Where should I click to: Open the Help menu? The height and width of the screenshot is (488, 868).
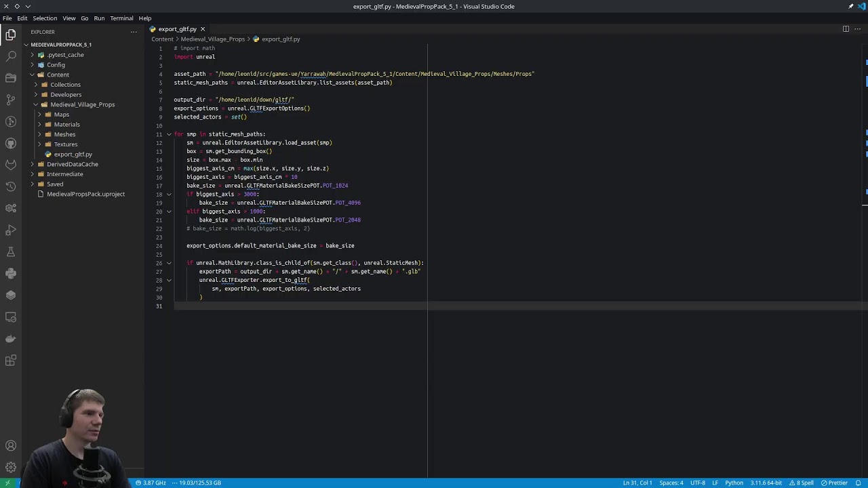(x=145, y=18)
